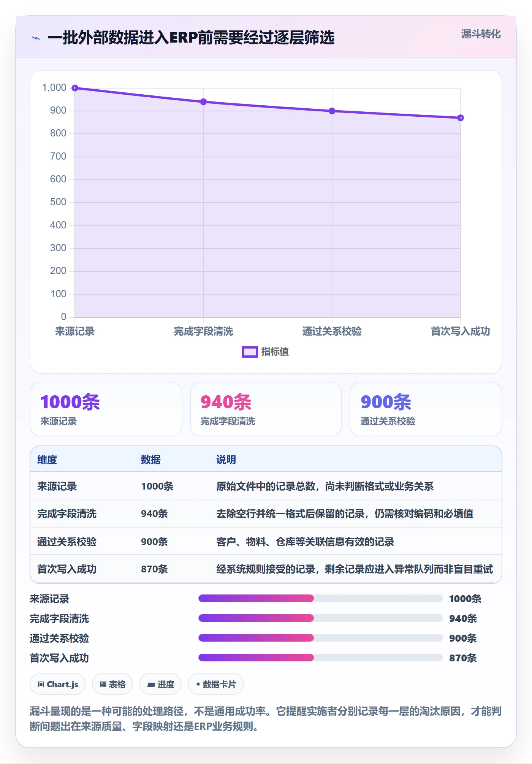
Task: Click the diamond icon in 数据卡片 chip
Action: [x=198, y=685]
